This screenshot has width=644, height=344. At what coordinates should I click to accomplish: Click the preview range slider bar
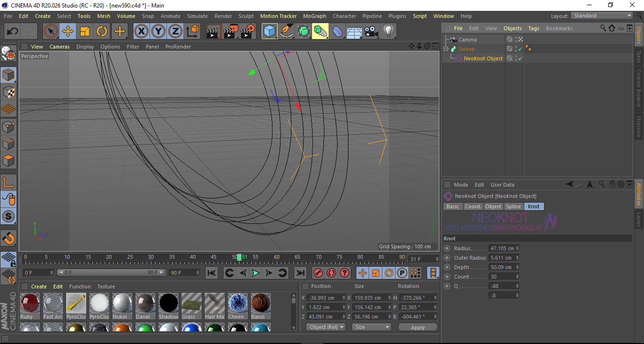[111, 272]
